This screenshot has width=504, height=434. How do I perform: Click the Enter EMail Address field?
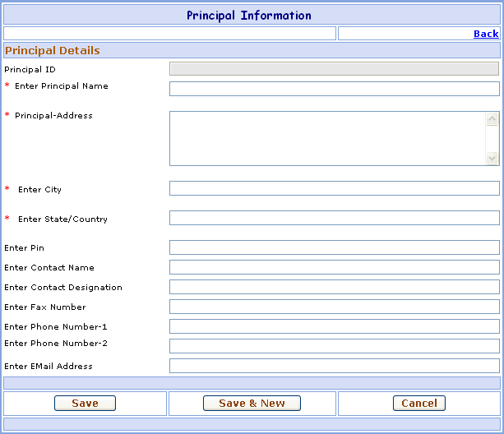click(334, 366)
